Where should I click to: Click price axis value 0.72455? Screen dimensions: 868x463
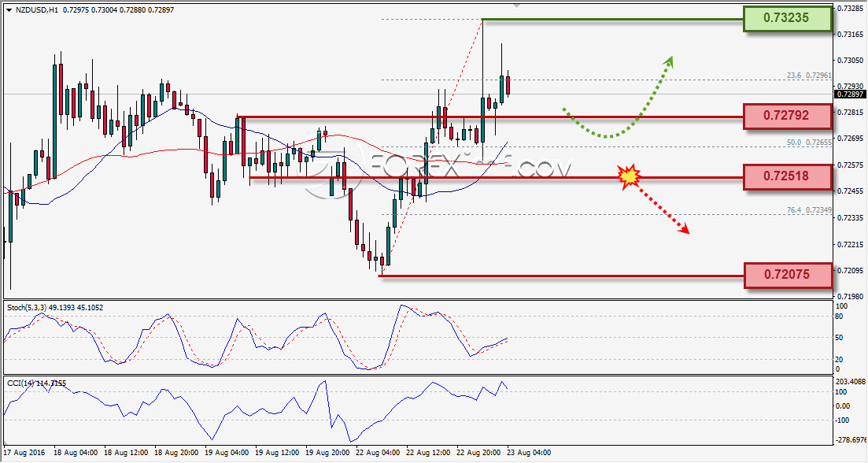point(851,191)
